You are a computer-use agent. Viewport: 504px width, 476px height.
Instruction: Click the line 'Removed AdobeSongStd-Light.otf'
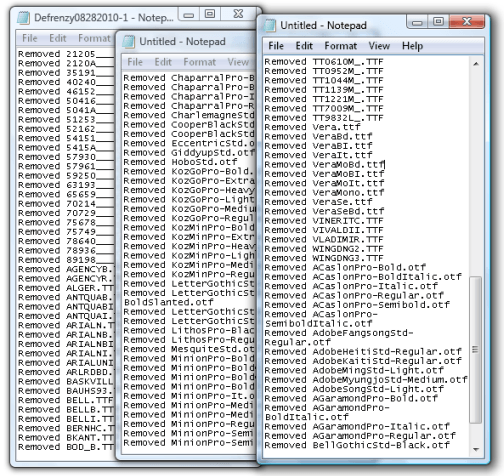(354, 389)
